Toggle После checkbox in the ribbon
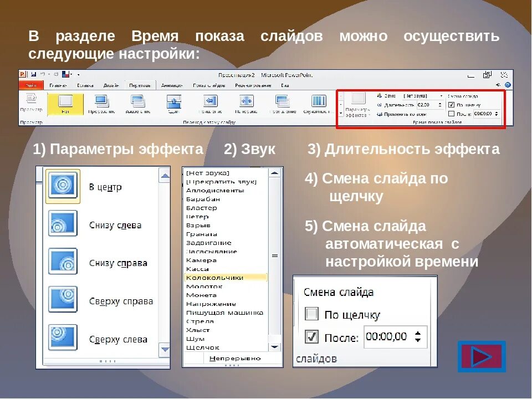532x399 pixels. pyautogui.click(x=451, y=114)
